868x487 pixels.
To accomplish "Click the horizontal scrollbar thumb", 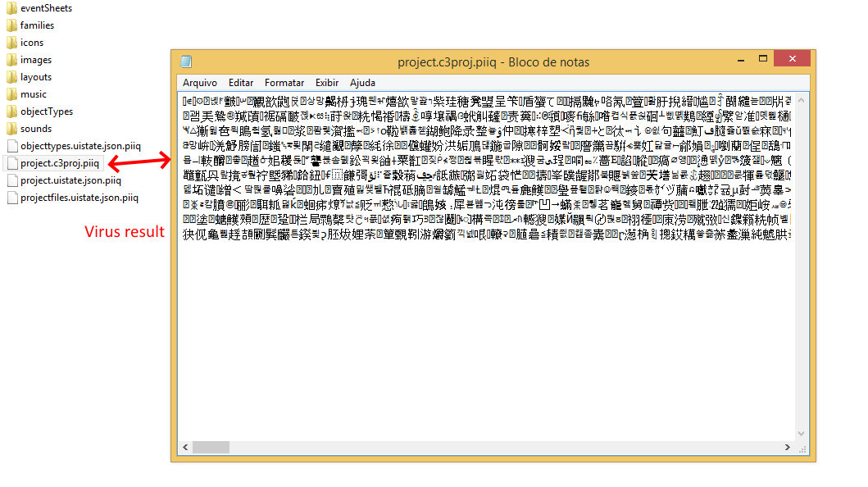I will [211, 447].
